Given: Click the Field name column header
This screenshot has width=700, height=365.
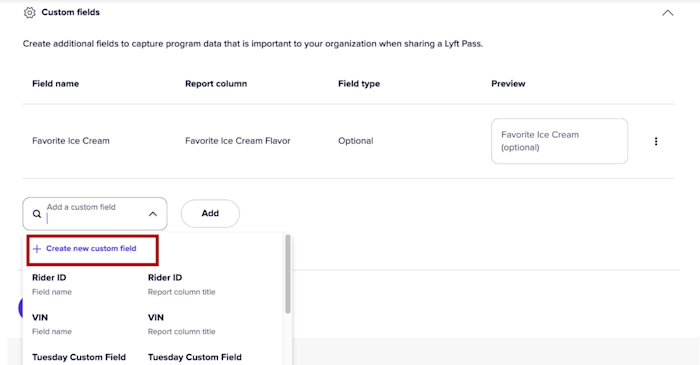Looking at the screenshot, I should [55, 84].
